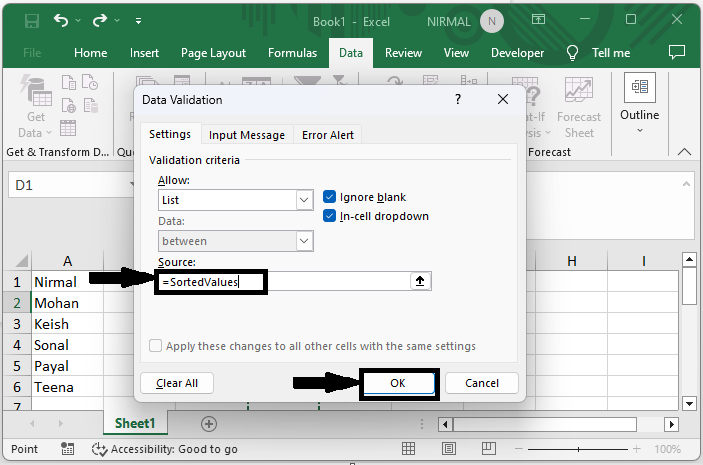703x465 pixels.
Task: Select cell containing Mohan
Action: click(x=67, y=303)
